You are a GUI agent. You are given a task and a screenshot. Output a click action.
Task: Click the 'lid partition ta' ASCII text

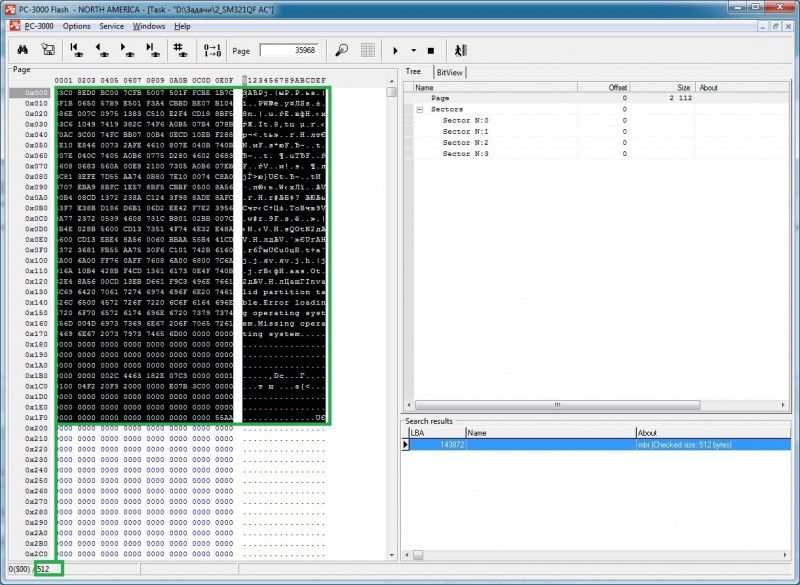pos(284,292)
